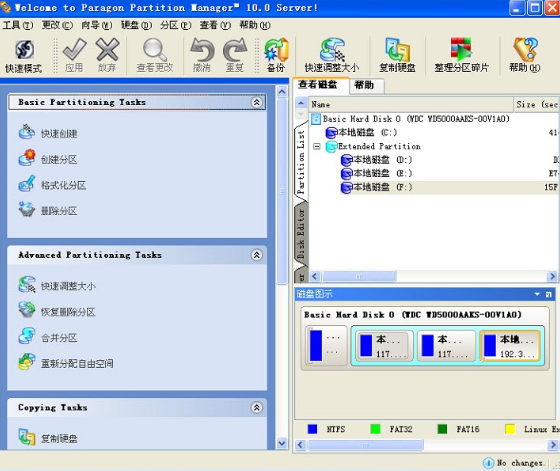Screen dimensions: 560x471
Task: Select vertical Partition List tab
Action: coord(301,161)
